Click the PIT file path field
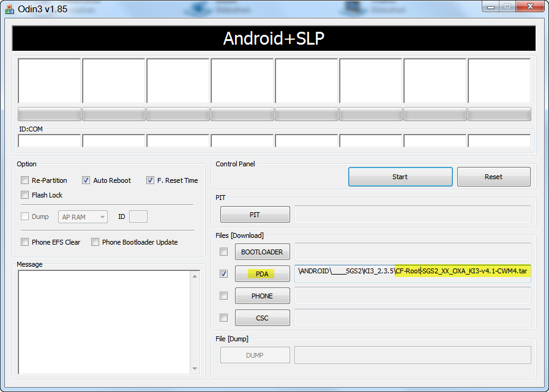 point(413,214)
